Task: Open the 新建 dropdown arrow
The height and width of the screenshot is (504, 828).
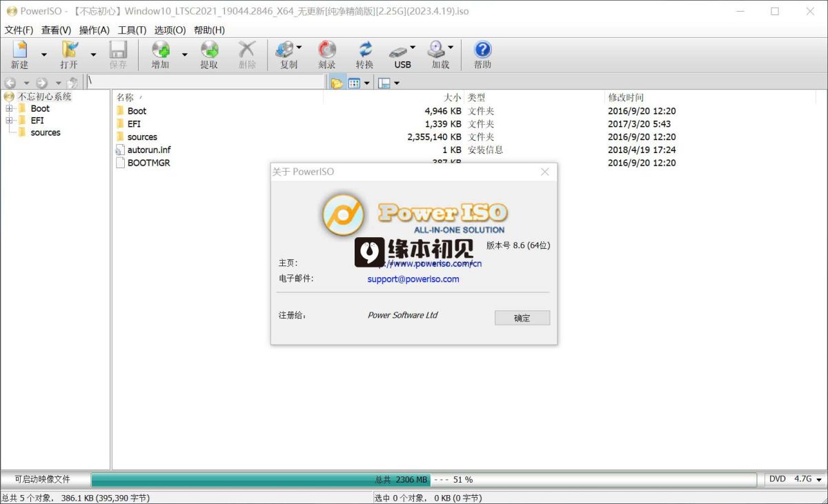Action: point(44,54)
